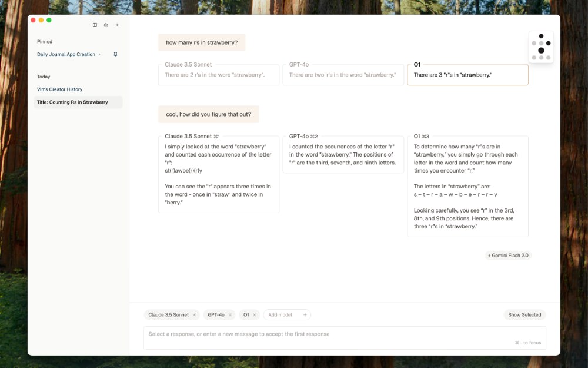The image size is (588, 368).
Task: Add Gemini Flash 2.0 response
Action: [508, 256]
